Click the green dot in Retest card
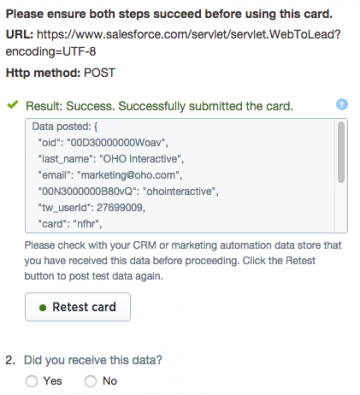Image resolution: width=360 pixels, height=395 pixels. coord(42,307)
